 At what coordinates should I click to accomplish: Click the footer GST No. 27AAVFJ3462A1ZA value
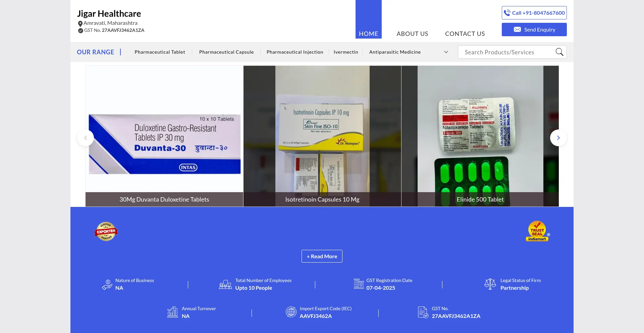(456, 316)
